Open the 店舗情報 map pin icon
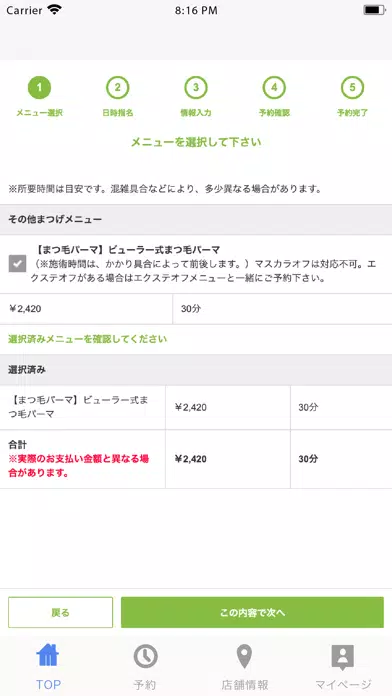The width and height of the screenshot is (392, 696). tap(244, 657)
